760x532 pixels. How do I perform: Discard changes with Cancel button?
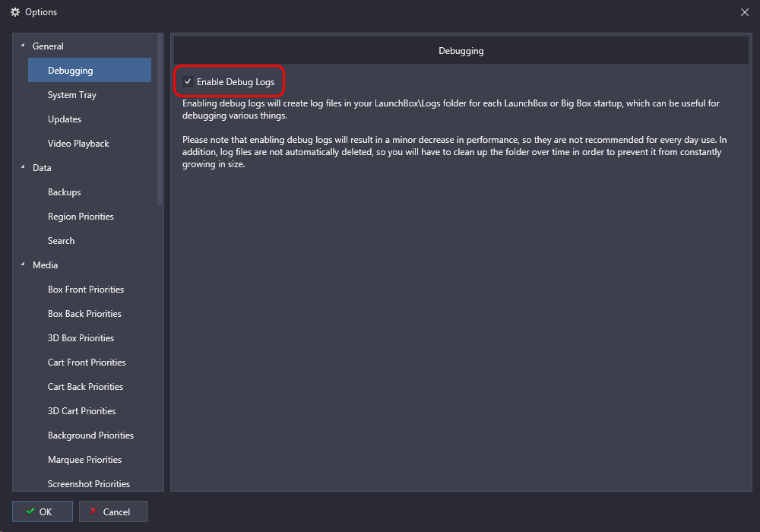point(113,511)
